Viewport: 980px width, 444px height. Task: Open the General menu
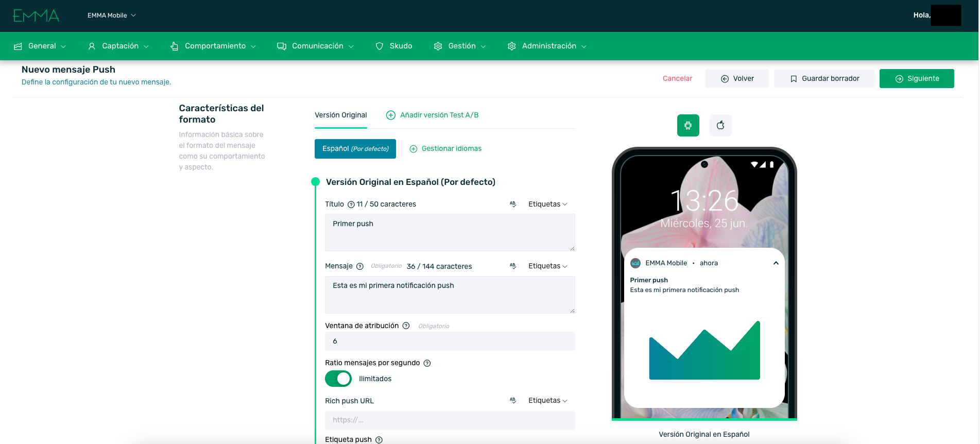(x=40, y=46)
